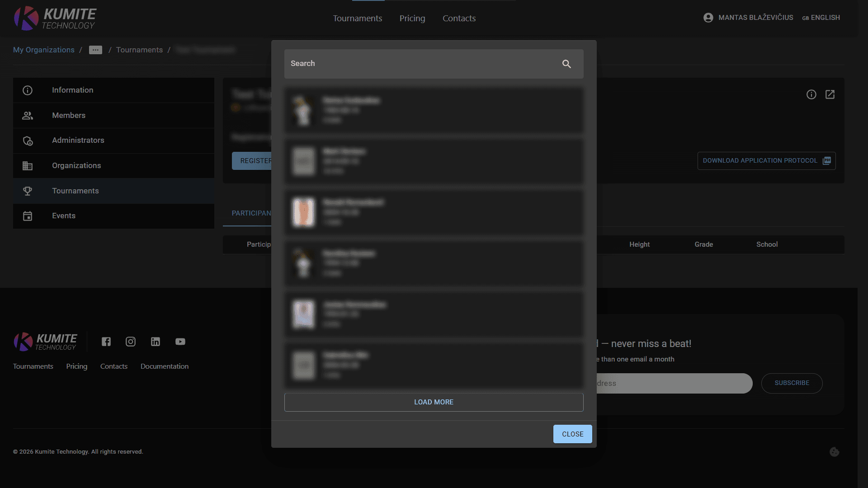The height and width of the screenshot is (488, 868).
Task: Open the Events calendar section
Action: tap(63, 216)
